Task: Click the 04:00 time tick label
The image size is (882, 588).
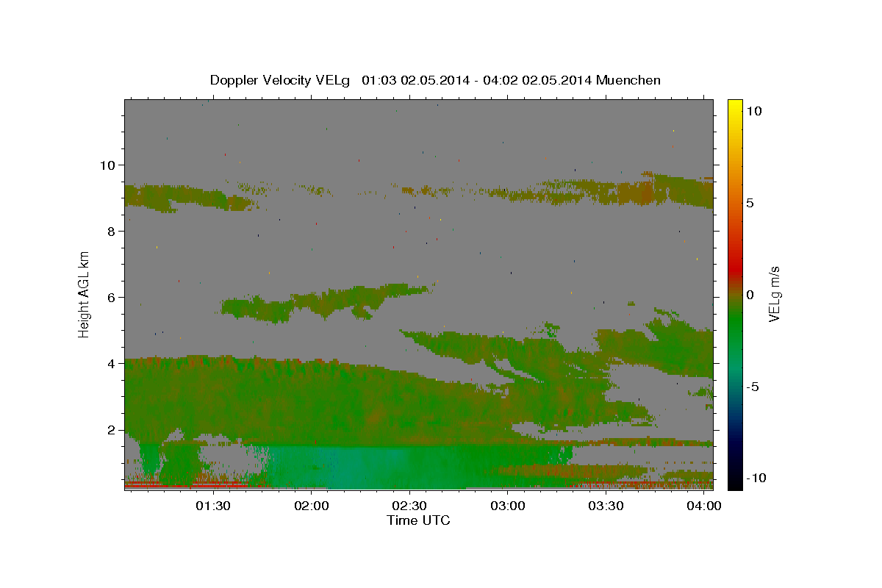Action: (x=703, y=506)
